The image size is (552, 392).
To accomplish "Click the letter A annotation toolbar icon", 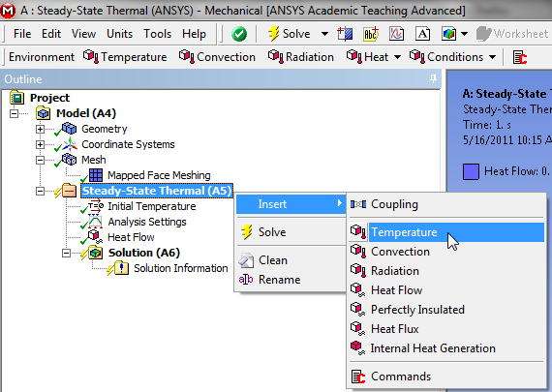I will [x=422, y=34].
